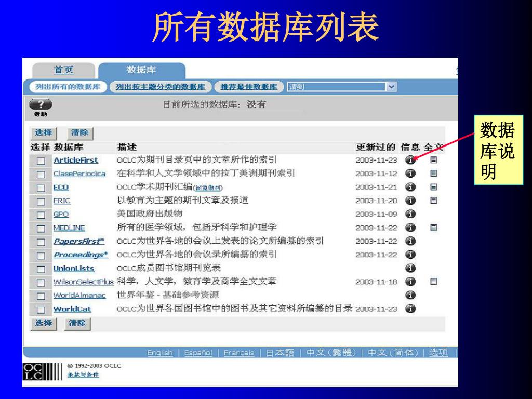The width and height of the screenshot is (532, 399).
Task: Select the MEDLINE checkbox
Action: tap(41, 229)
